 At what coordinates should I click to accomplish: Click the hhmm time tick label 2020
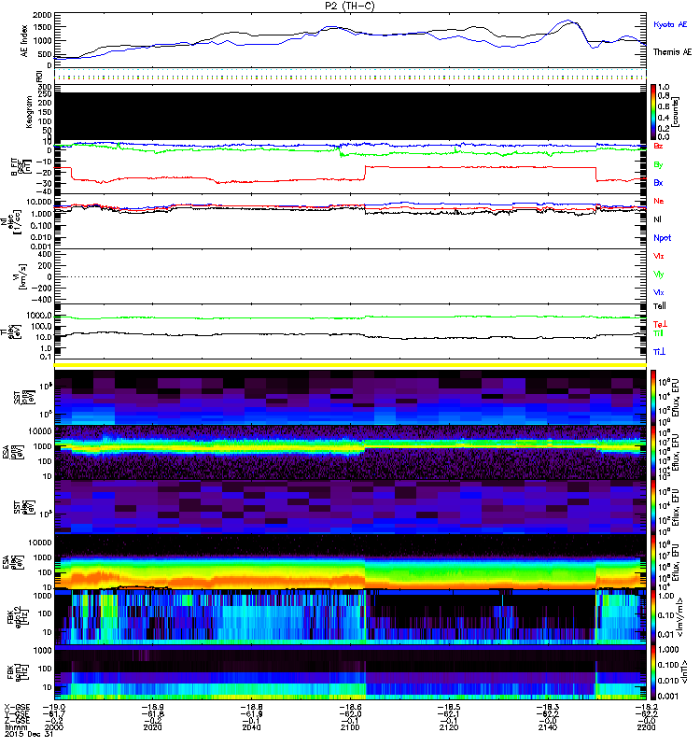(152, 727)
